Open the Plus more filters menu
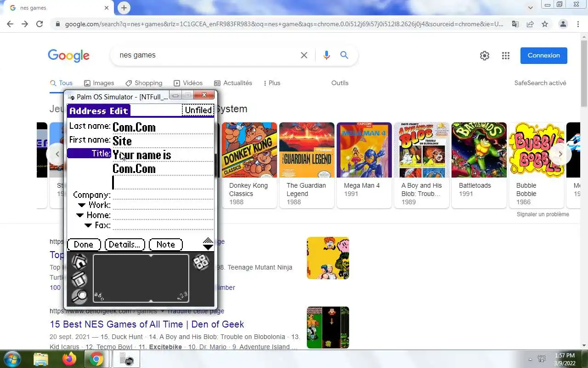588x368 pixels. pos(272,83)
